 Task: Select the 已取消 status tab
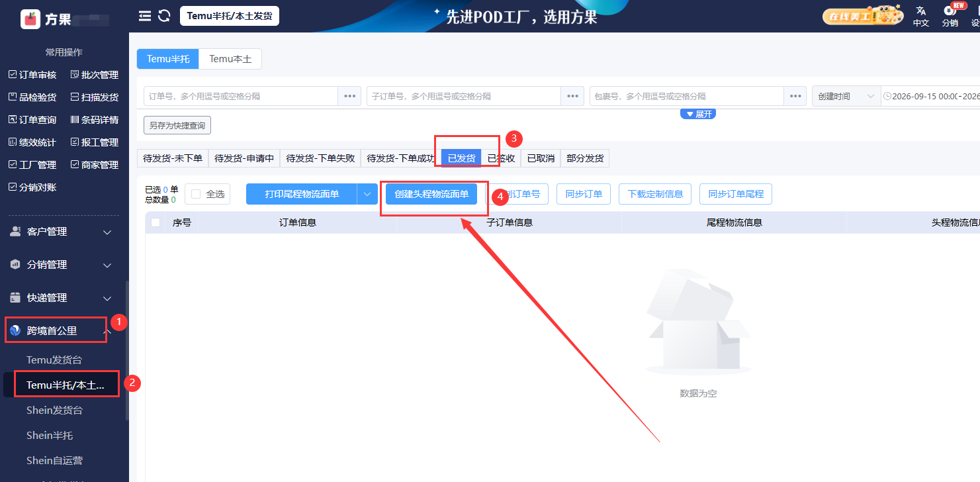(541, 158)
